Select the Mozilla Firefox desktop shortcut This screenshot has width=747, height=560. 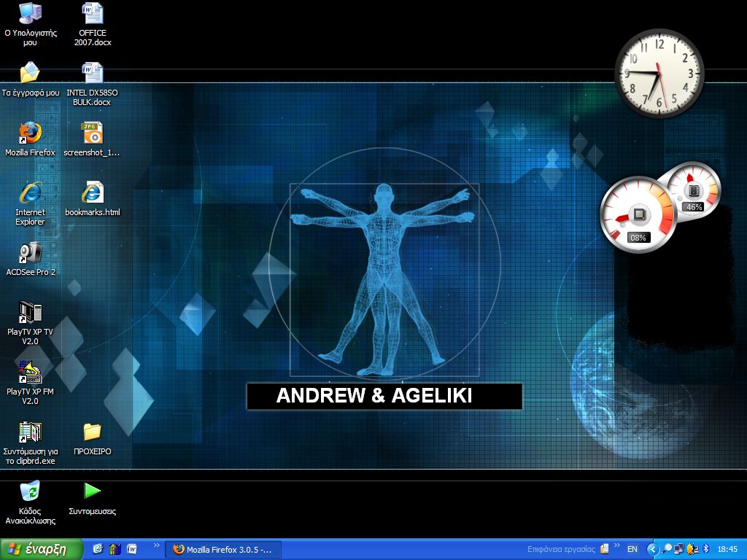(30, 139)
